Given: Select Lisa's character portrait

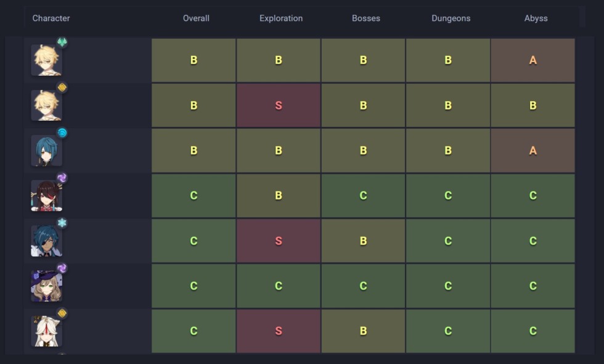Looking at the screenshot, I should [46, 286].
